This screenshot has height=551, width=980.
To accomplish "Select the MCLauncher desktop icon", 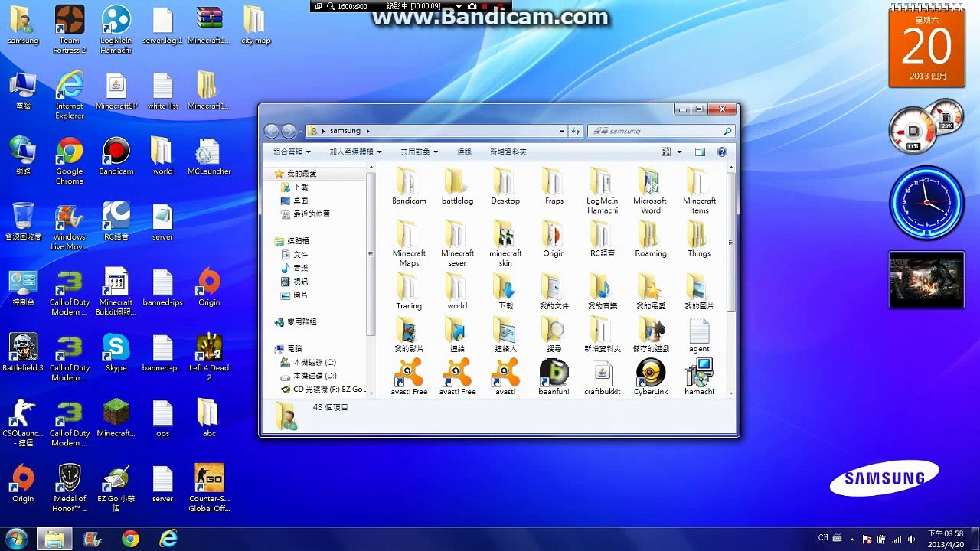I will [x=209, y=156].
